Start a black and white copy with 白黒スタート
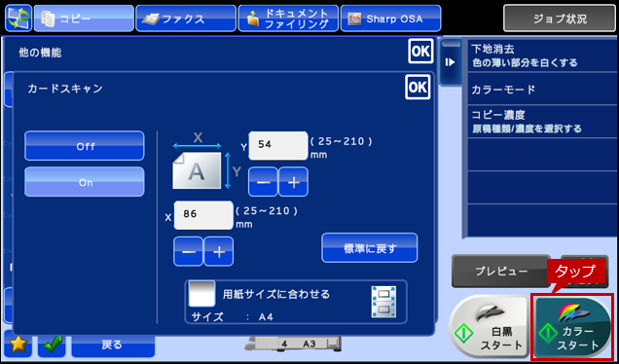 [x=490, y=327]
